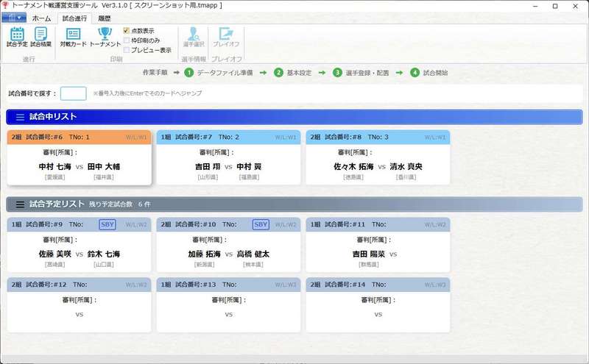Switch to the ホーム tab
The height and width of the screenshot is (364, 589).
tap(41, 18)
